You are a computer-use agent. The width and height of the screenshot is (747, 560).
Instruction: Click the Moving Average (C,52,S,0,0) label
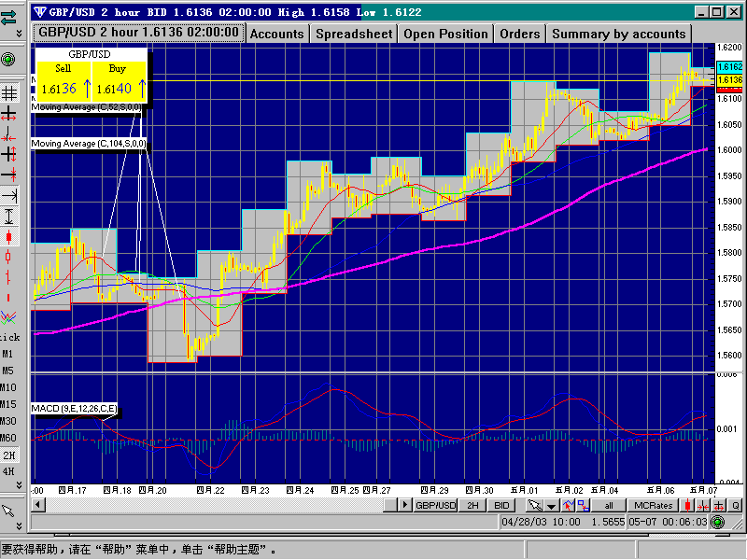pos(86,107)
